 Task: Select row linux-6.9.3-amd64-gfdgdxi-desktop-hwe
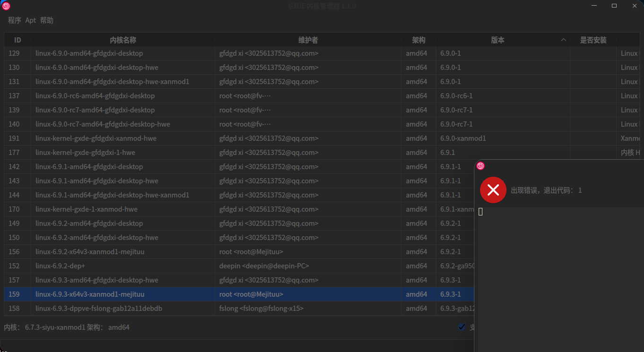[x=239, y=280]
